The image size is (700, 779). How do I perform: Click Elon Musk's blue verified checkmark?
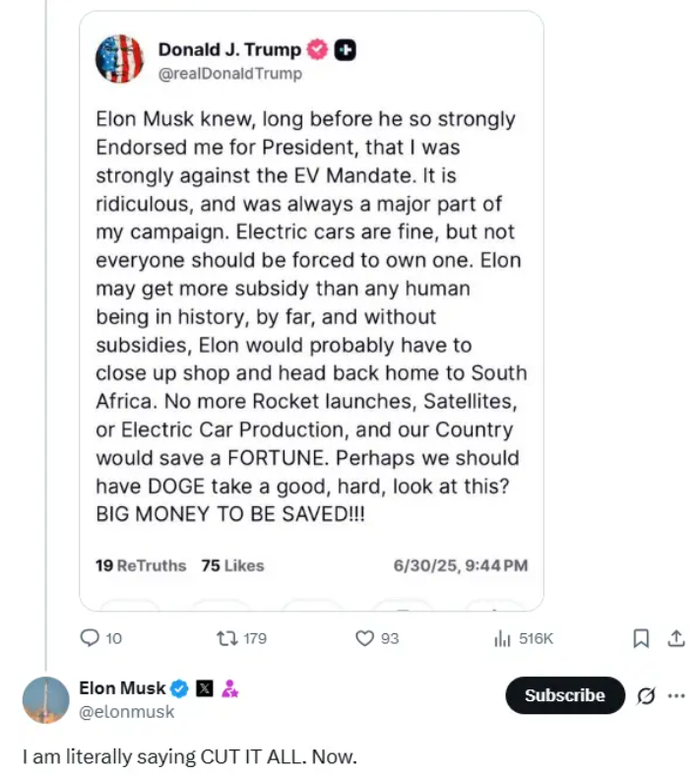[x=180, y=688]
